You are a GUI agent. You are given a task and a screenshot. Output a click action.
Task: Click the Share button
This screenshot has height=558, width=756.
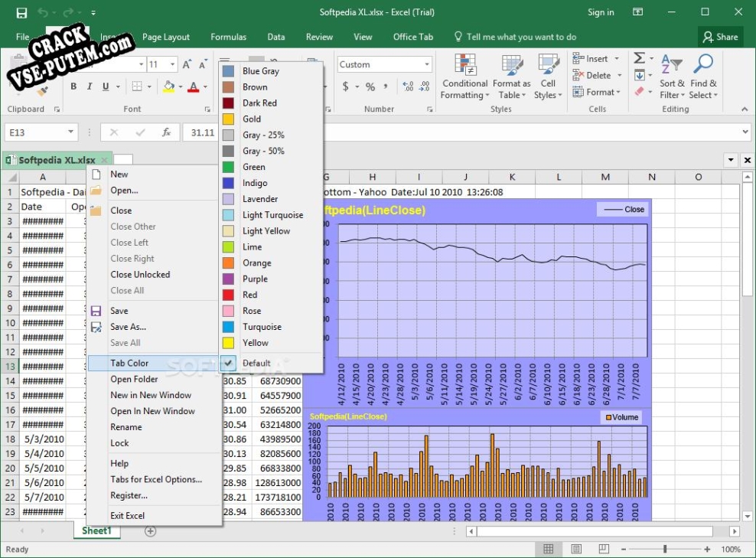(720, 37)
